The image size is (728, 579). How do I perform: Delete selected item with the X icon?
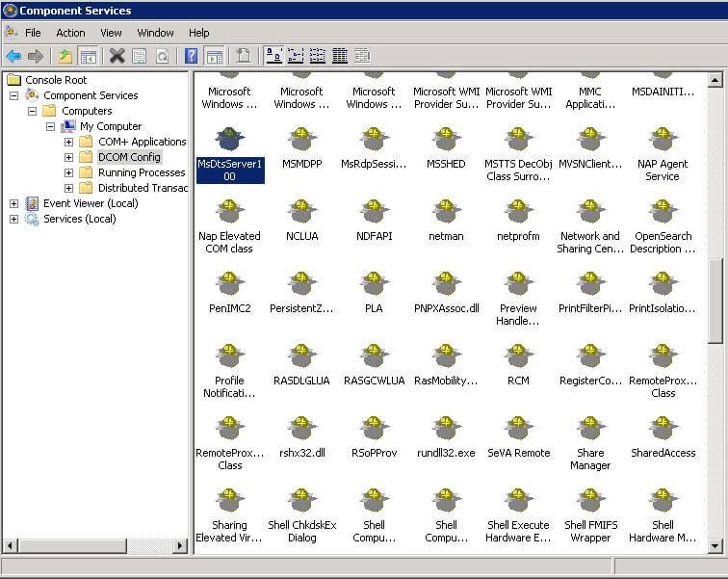pos(117,57)
